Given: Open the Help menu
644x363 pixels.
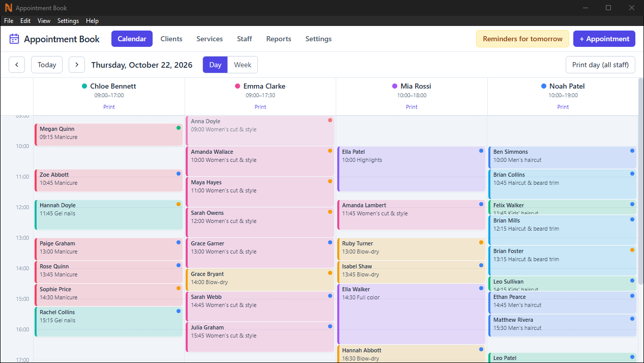Looking at the screenshot, I should click(x=92, y=21).
